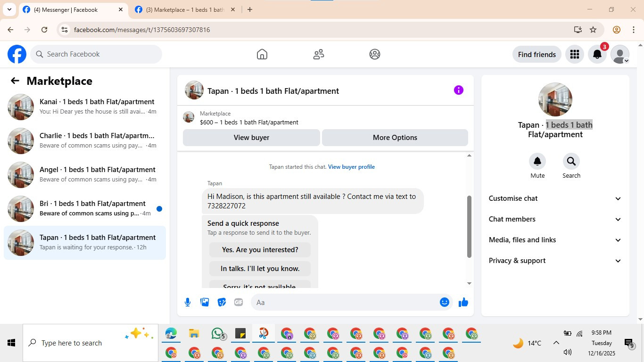Open Chrome's three-dot menu
The width and height of the screenshot is (644, 362).
(634, 30)
